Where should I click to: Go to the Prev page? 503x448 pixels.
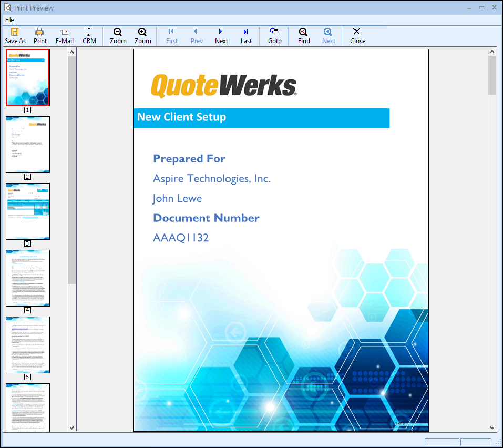pyautogui.click(x=196, y=32)
